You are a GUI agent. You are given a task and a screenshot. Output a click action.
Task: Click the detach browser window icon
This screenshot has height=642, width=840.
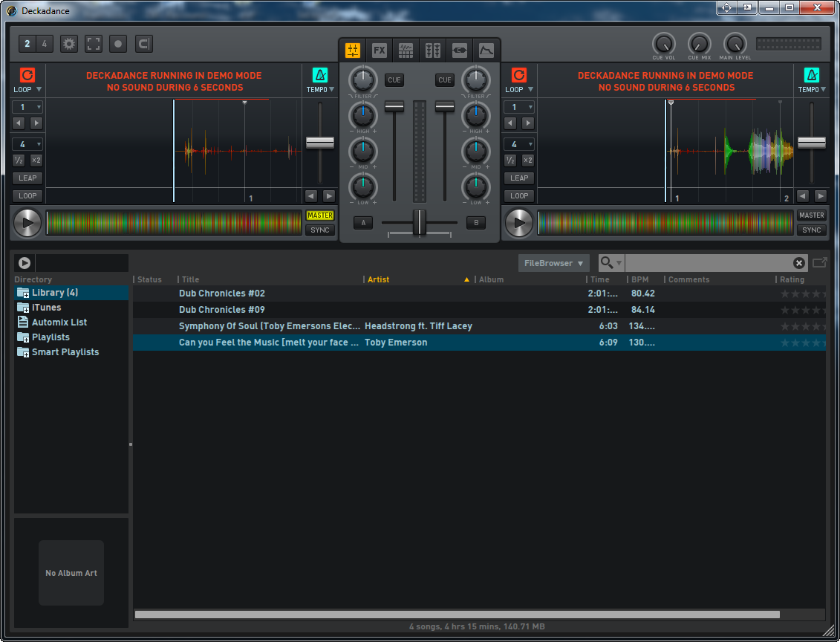click(819, 262)
